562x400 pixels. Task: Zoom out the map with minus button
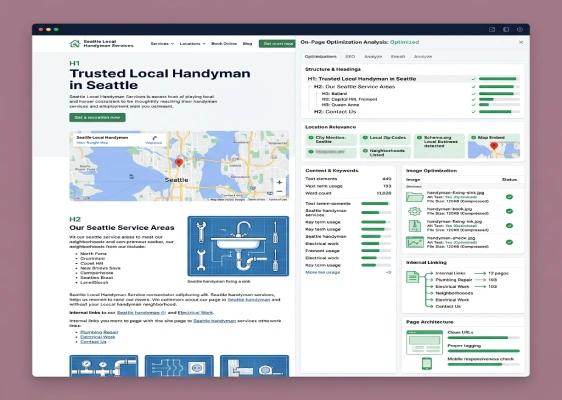coord(279,191)
